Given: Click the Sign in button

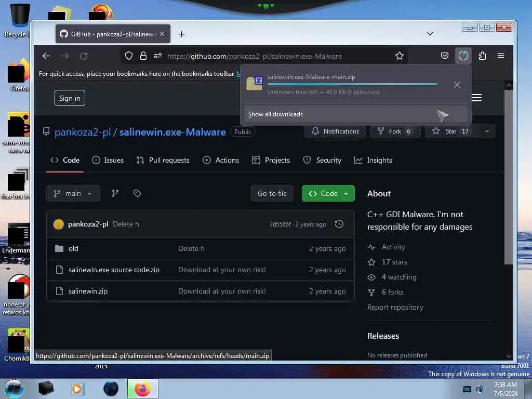Looking at the screenshot, I should click(70, 98).
